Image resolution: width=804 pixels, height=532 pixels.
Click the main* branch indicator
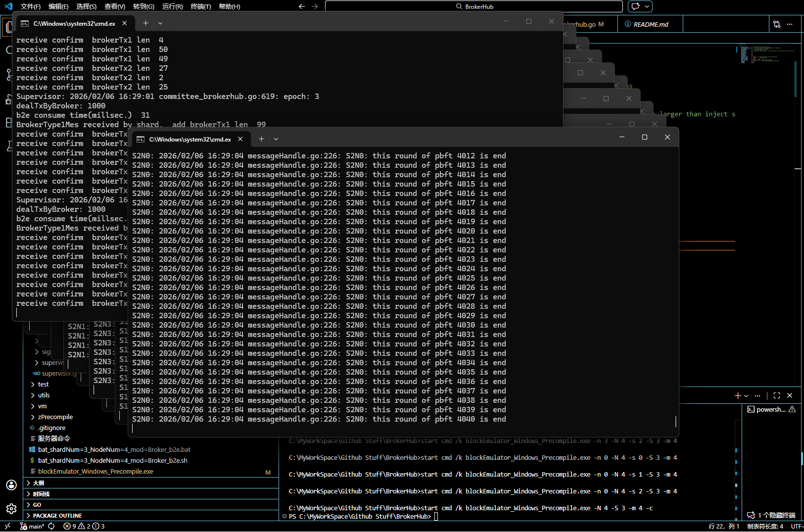click(33, 526)
